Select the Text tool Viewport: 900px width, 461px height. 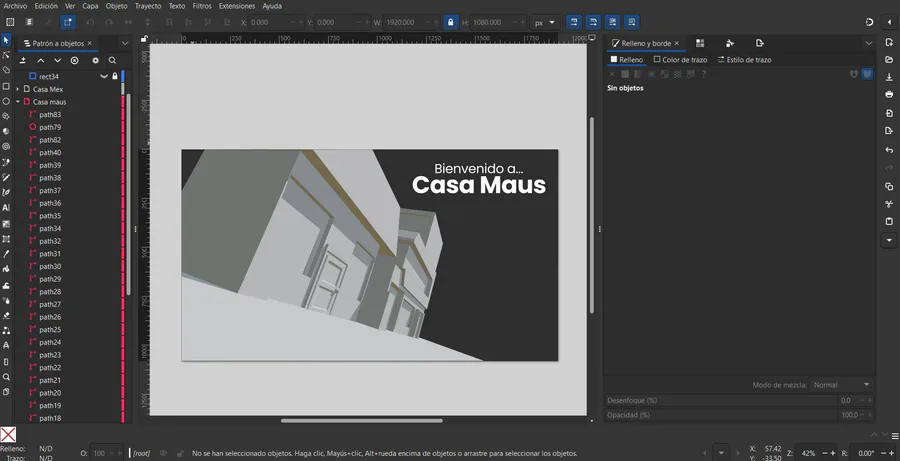tap(6, 208)
